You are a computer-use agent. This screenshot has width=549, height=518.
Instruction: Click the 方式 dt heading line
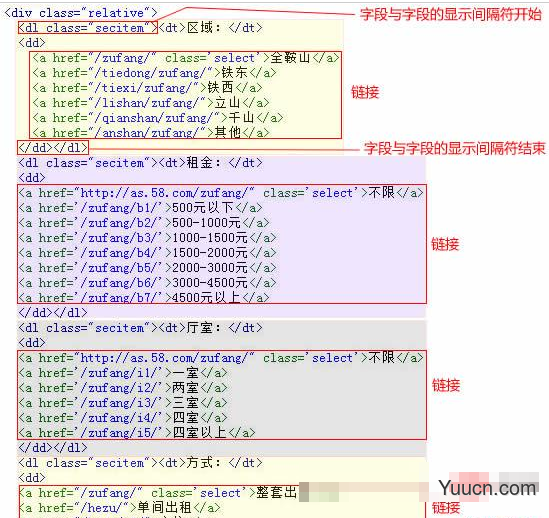(140, 463)
